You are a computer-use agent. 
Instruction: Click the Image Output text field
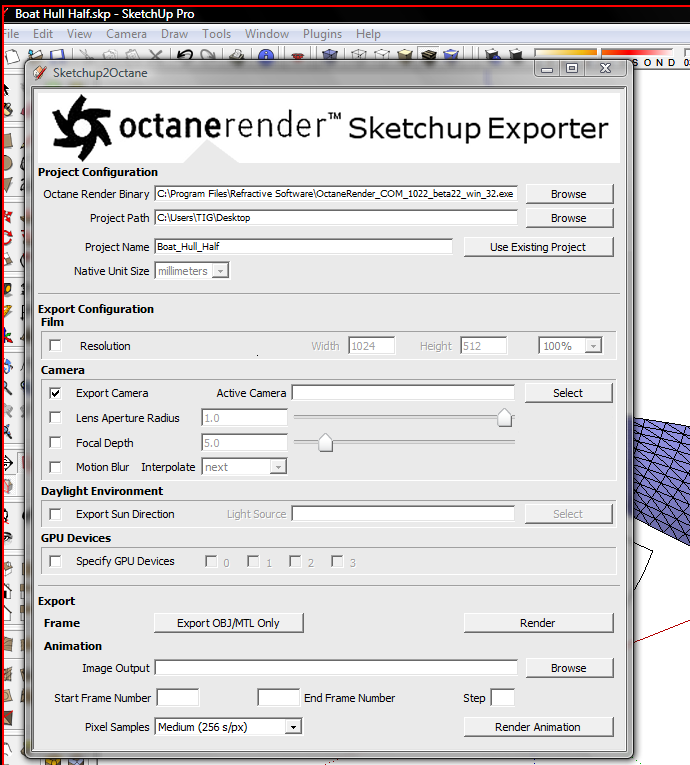point(336,667)
